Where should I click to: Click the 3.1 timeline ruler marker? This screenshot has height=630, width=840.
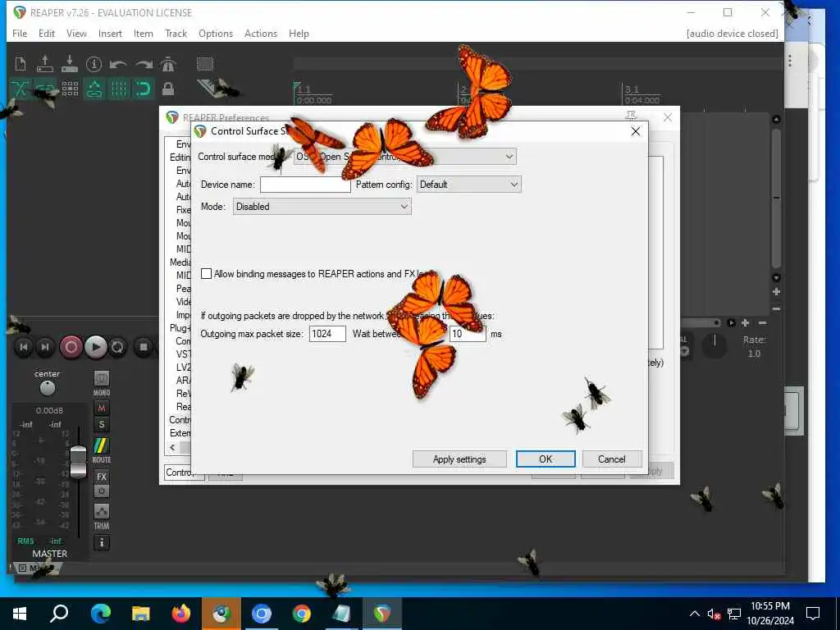[x=632, y=89]
